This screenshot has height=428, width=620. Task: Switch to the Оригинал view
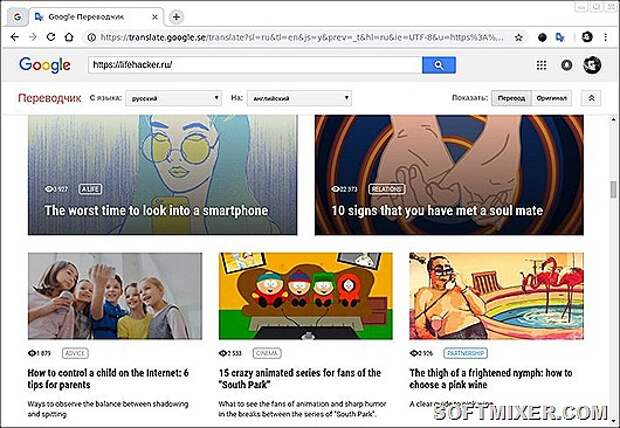552,98
